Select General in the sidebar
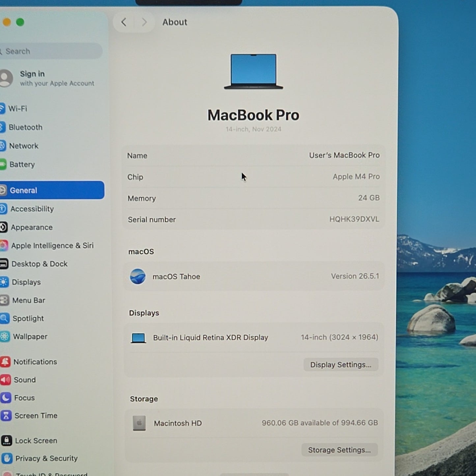Image resolution: width=476 pixels, height=476 pixels. pos(52,190)
